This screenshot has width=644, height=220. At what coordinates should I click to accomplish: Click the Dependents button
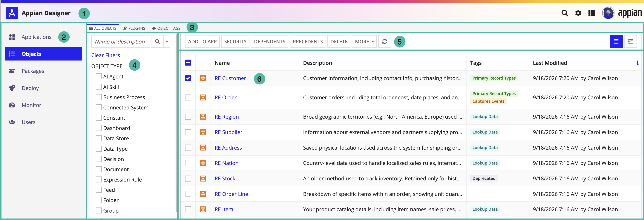tap(269, 41)
